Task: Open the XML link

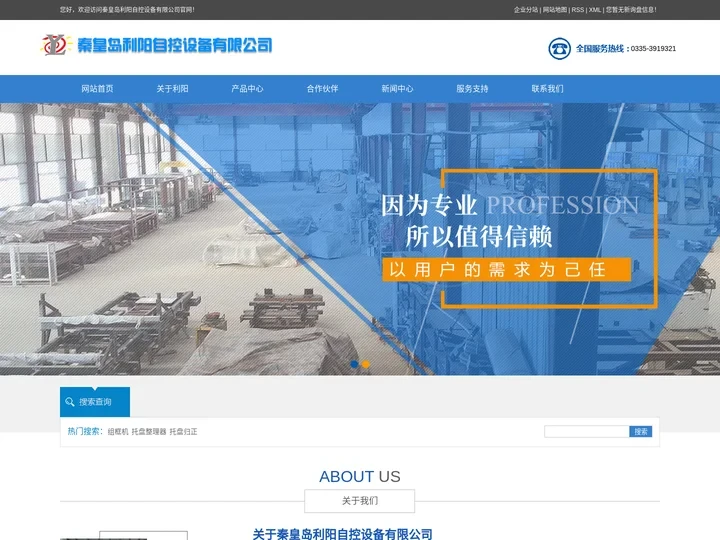Action: click(595, 10)
